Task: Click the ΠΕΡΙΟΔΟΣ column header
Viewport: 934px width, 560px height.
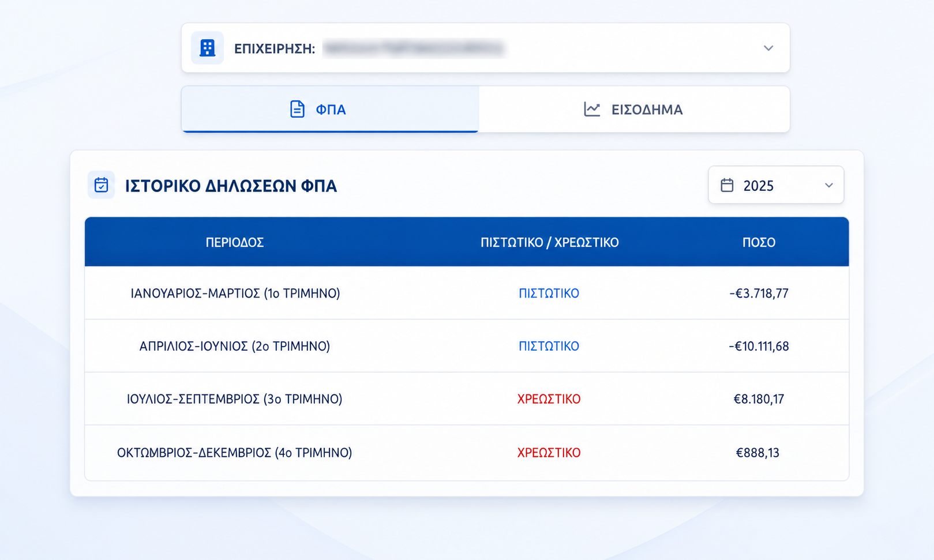Action: point(235,242)
